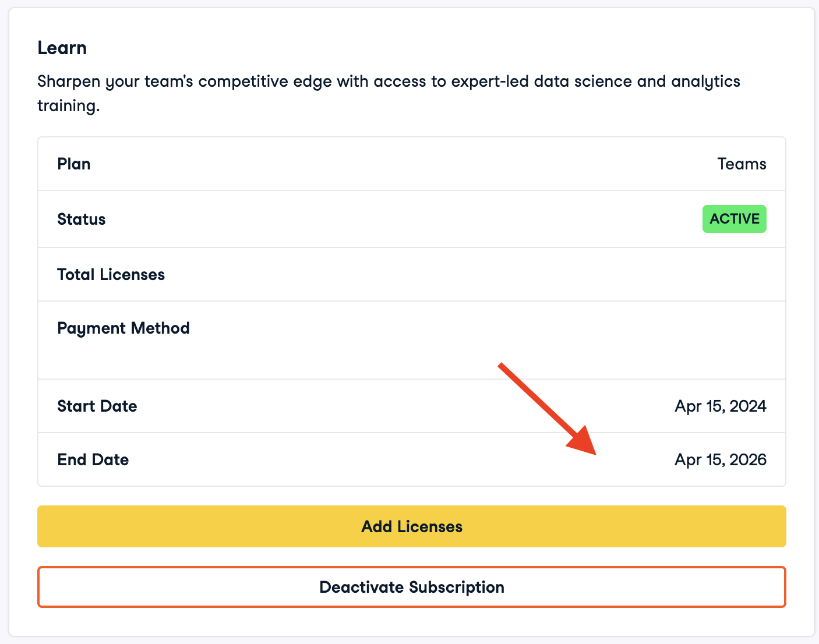The image size is (819, 644).
Task: Select the Total Licenses label
Action: tap(111, 275)
